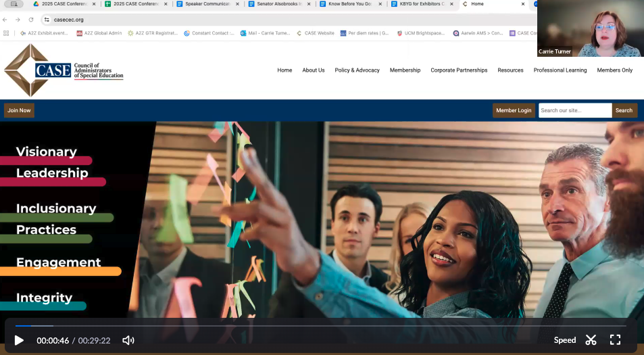This screenshot has height=355, width=644.
Task: Open the Policy & Advocacy menu
Action: [x=357, y=70]
